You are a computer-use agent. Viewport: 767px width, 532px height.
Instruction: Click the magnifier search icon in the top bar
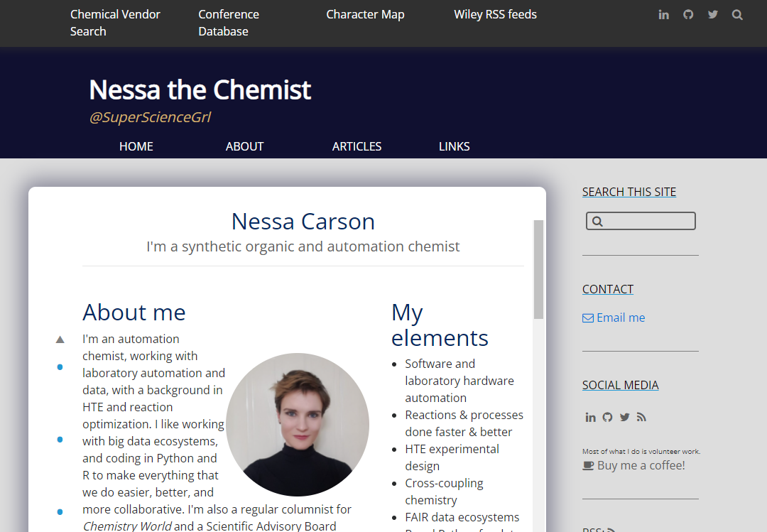(x=737, y=15)
